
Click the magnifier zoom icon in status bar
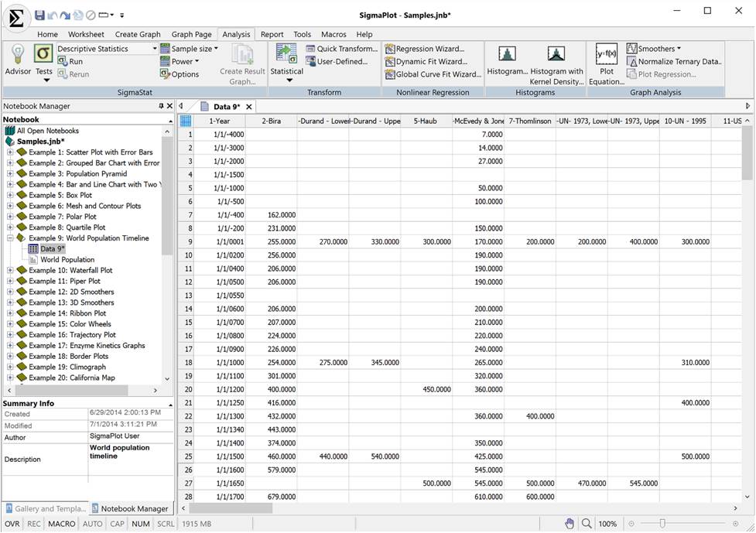click(587, 524)
